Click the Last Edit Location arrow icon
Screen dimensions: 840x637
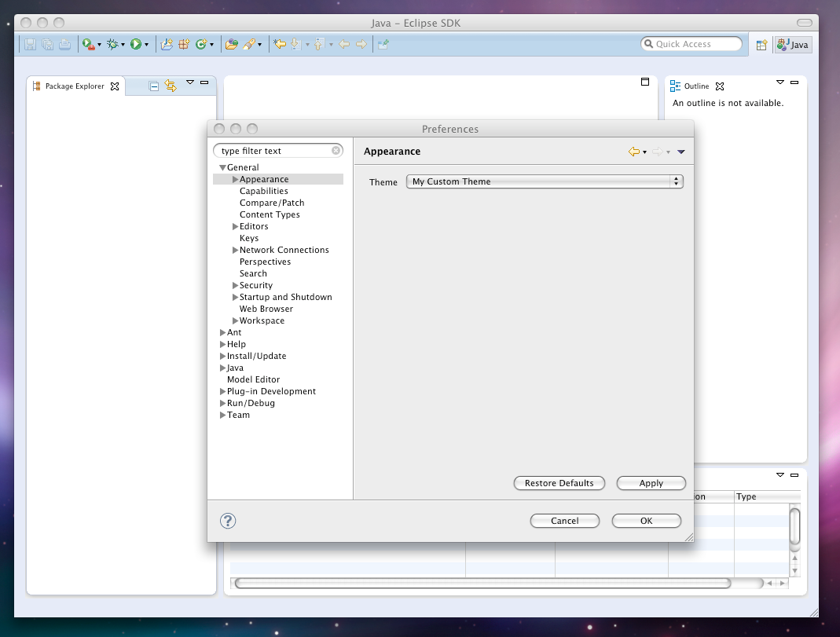[x=279, y=45]
